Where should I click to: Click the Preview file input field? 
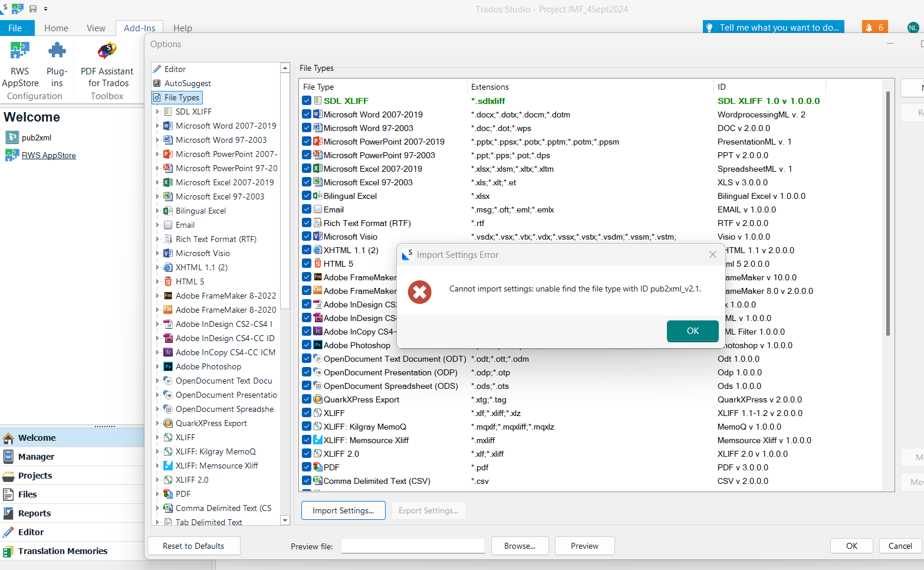pos(413,546)
